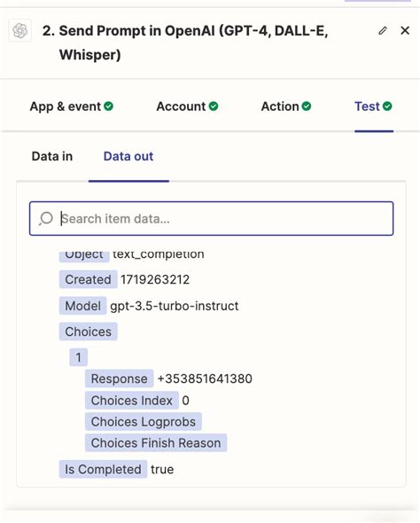Click the green check beside App & event

[108, 106]
